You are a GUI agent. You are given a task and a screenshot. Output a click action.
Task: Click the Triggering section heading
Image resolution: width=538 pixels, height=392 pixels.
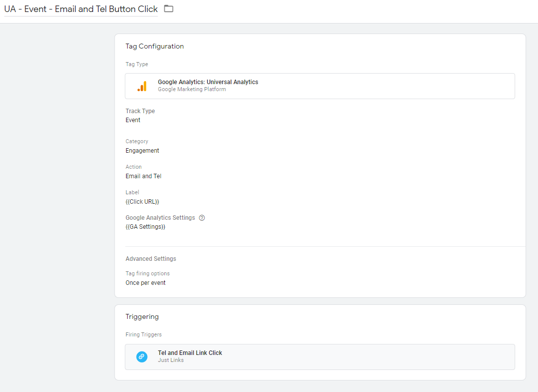(x=142, y=317)
